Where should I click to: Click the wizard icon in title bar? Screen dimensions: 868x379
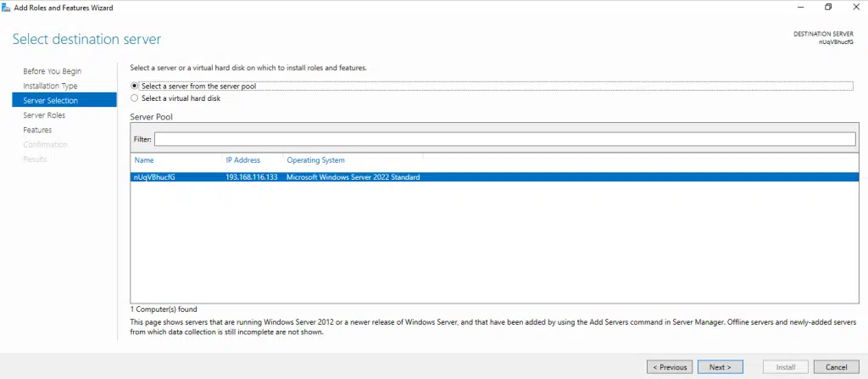click(x=7, y=7)
